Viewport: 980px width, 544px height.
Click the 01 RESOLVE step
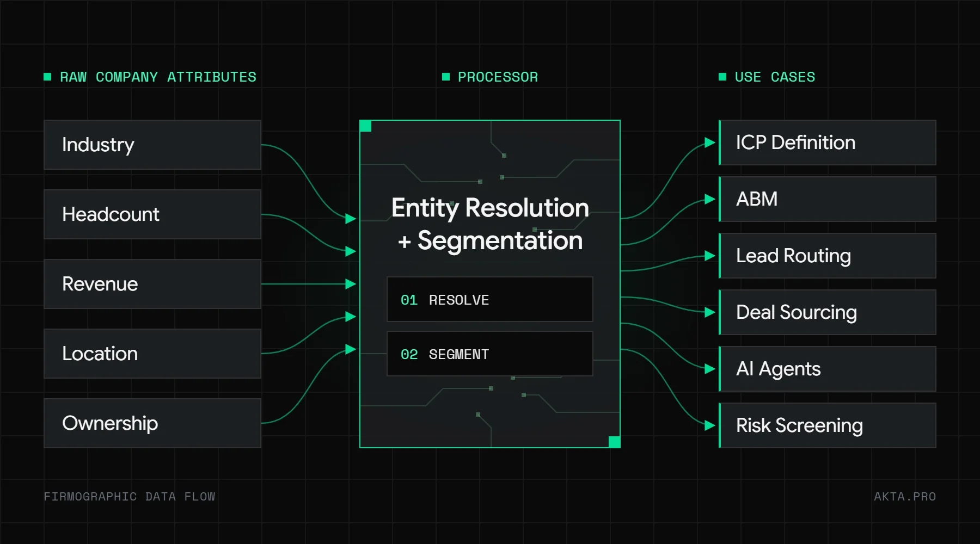point(490,299)
